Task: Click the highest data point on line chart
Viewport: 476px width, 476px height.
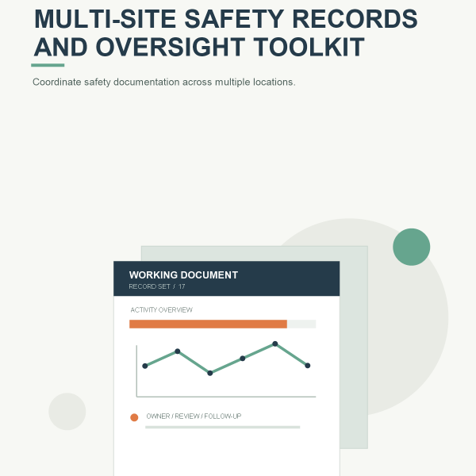Action: (275, 344)
